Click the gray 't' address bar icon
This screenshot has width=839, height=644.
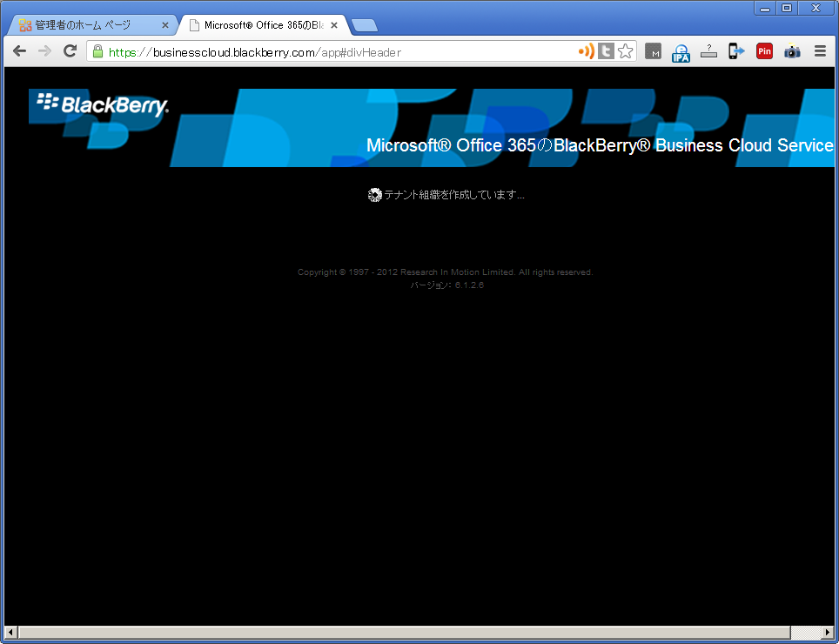606,51
